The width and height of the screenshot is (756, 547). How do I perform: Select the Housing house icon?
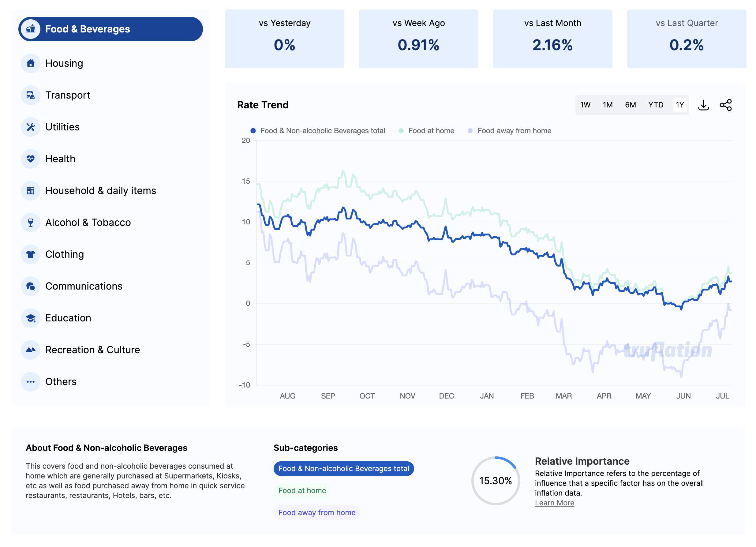coord(31,63)
